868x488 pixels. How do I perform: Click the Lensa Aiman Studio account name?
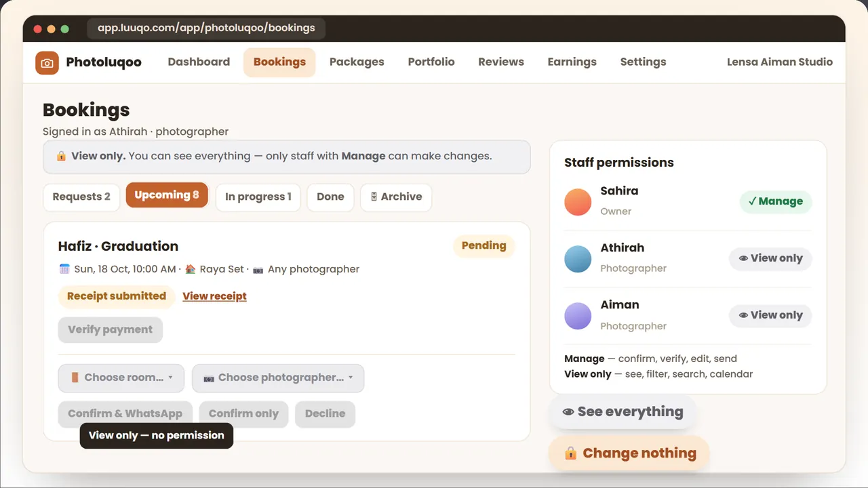click(780, 62)
